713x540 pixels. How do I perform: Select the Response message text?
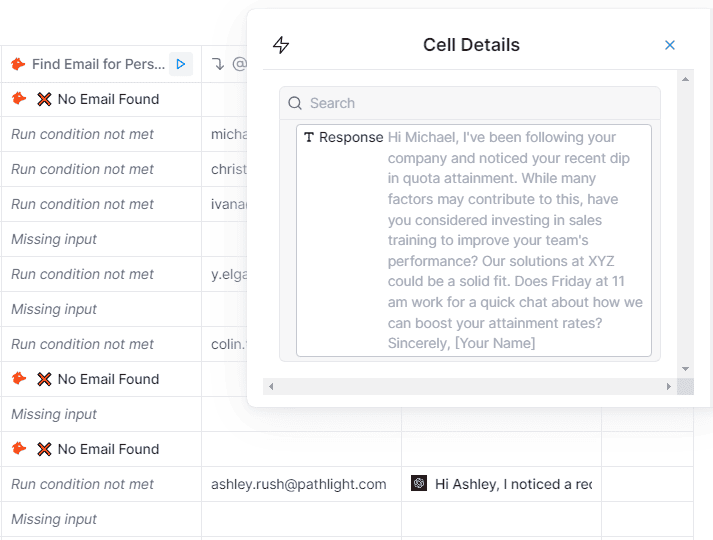[515, 240]
